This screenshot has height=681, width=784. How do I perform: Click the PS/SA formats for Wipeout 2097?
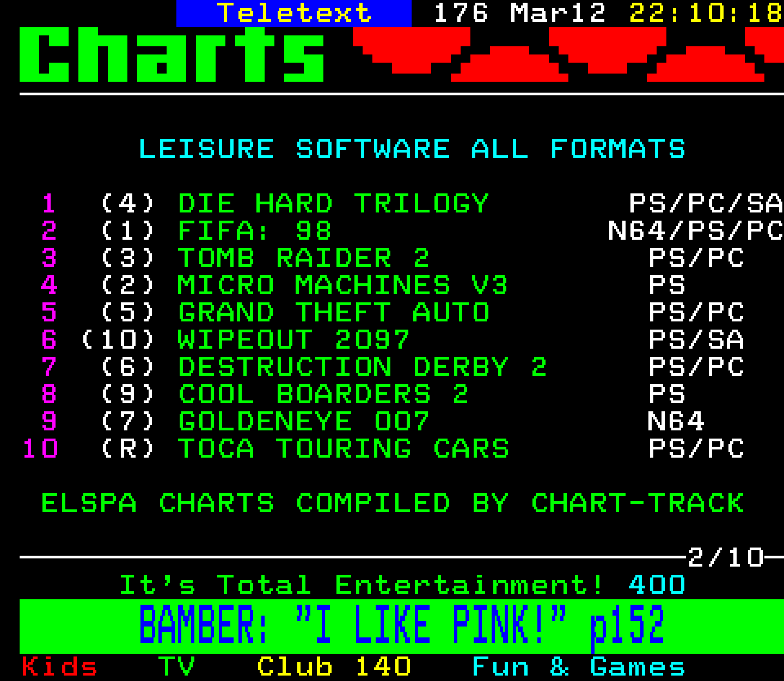696,340
